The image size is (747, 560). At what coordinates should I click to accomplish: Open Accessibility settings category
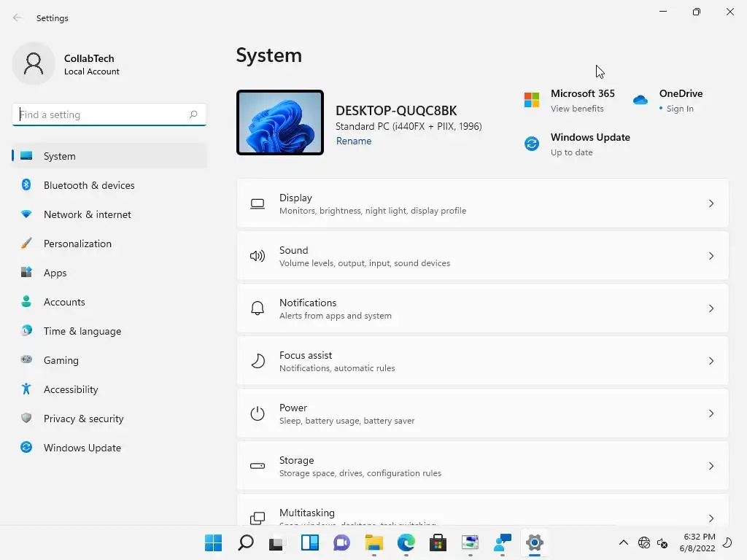click(x=109, y=389)
